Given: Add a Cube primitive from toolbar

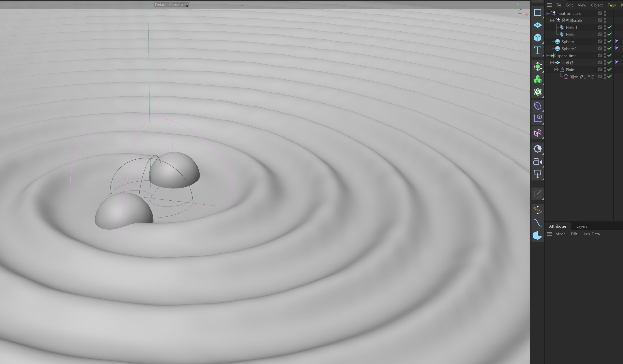Looking at the screenshot, I should pos(537,38).
